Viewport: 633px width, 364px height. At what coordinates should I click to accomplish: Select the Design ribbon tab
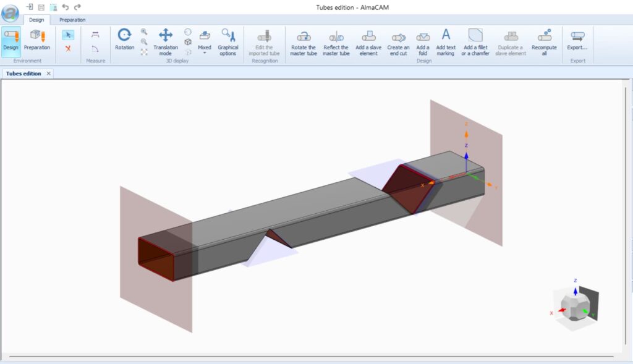click(36, 20)
